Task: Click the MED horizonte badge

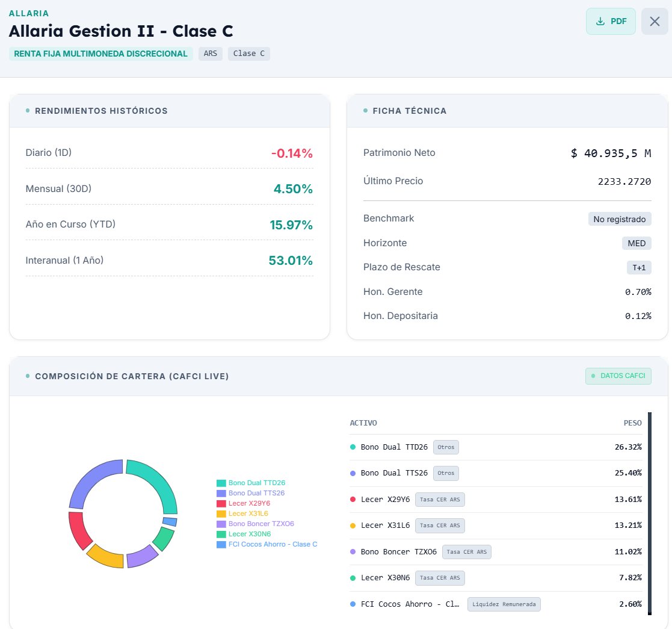Action: point(637,244)
